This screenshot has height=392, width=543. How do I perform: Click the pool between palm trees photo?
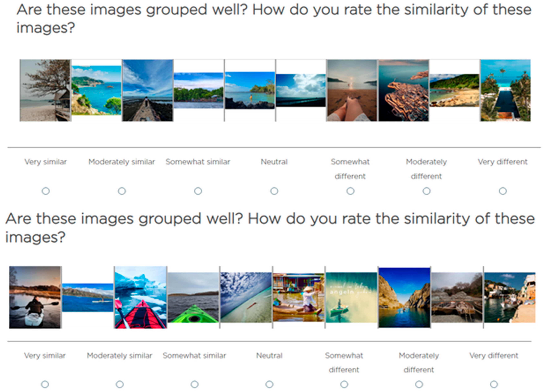coord(505,90)
